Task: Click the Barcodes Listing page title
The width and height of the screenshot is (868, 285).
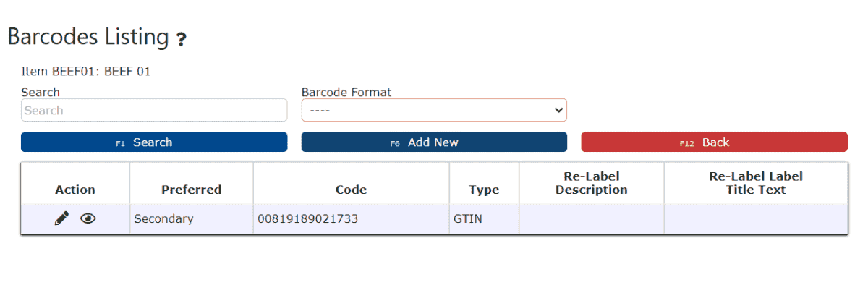Action: (x=88, y=36)
